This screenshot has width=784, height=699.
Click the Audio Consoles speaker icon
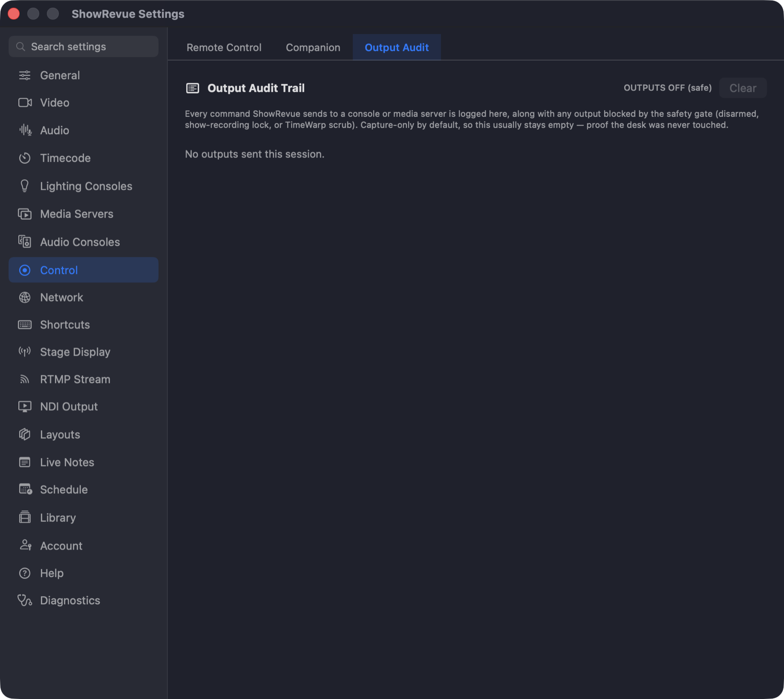click(x=25, y=242)
